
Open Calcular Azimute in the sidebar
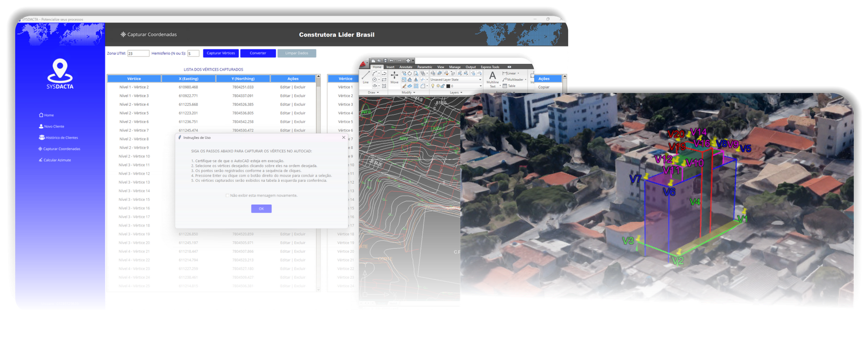[x=55, y=160]
